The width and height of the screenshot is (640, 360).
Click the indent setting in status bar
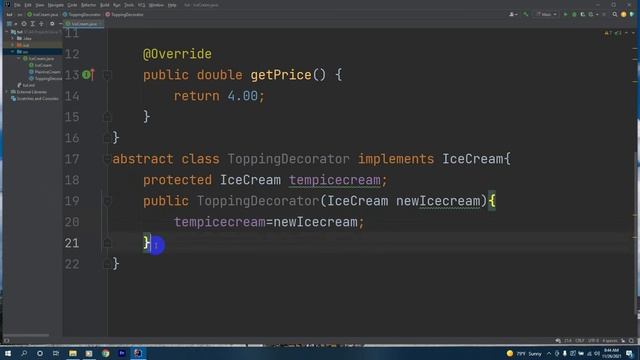click(610, 340)
